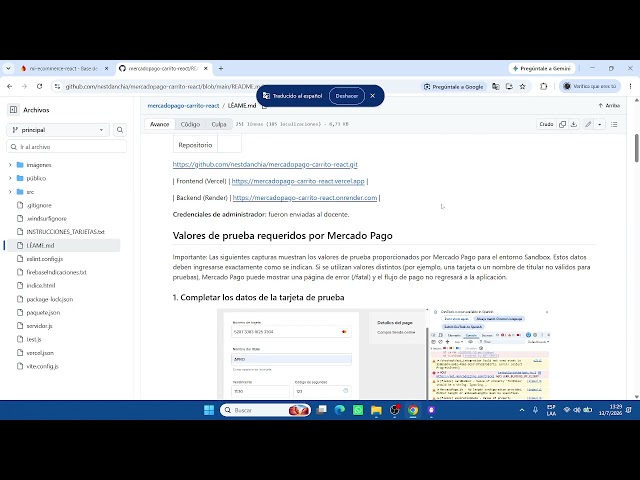The height and width of the screenshot is (480, 640).
Task: Open the site information icon in address bar
Action: [x=57, y=87]
